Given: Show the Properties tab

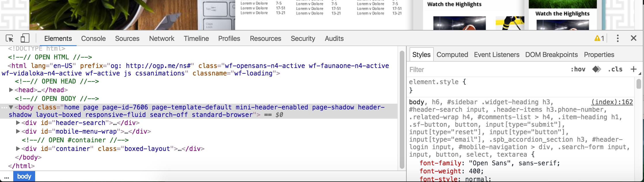Looking at the screenshot, I should pyautogui.click(x=599, y=54).
